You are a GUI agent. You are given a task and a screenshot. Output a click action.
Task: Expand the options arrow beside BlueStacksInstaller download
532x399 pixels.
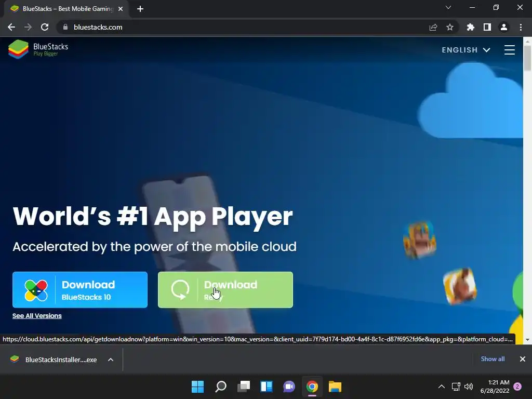click(x=111, y=360)
